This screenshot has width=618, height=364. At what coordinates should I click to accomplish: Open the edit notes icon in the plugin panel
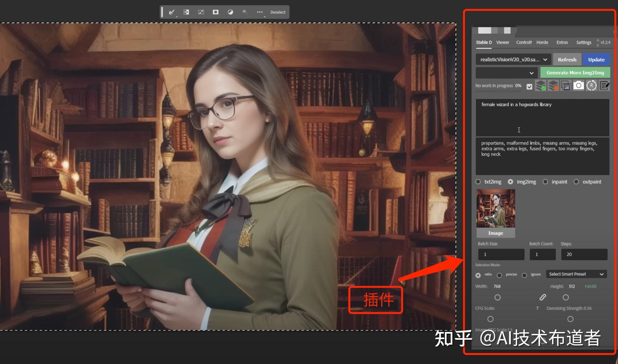[x=604, y=85]
